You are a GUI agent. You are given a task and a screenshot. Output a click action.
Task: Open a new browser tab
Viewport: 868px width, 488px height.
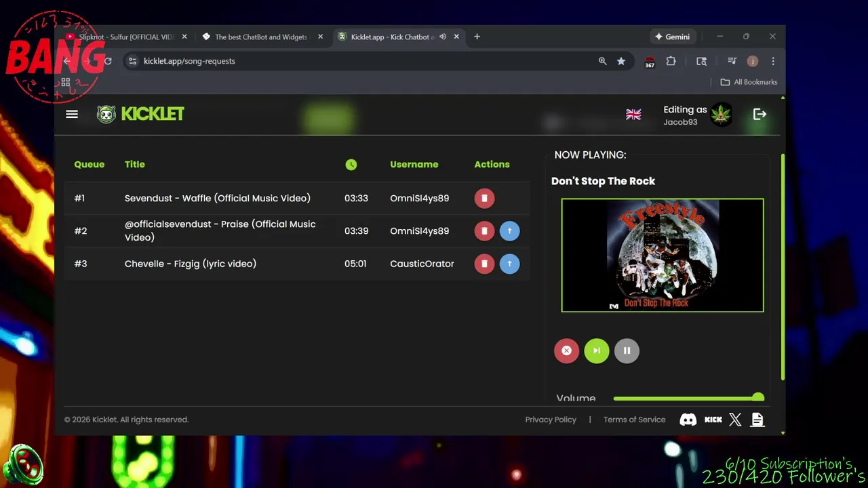[477, 37]
